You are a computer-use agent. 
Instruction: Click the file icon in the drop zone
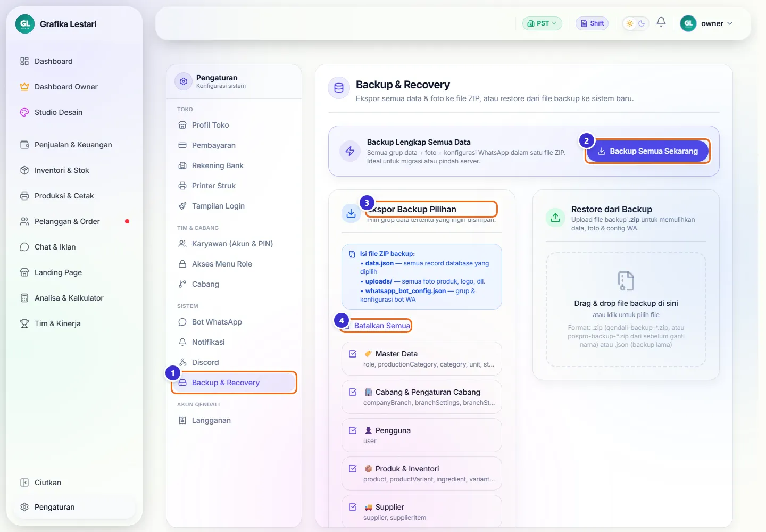(626, 281)
